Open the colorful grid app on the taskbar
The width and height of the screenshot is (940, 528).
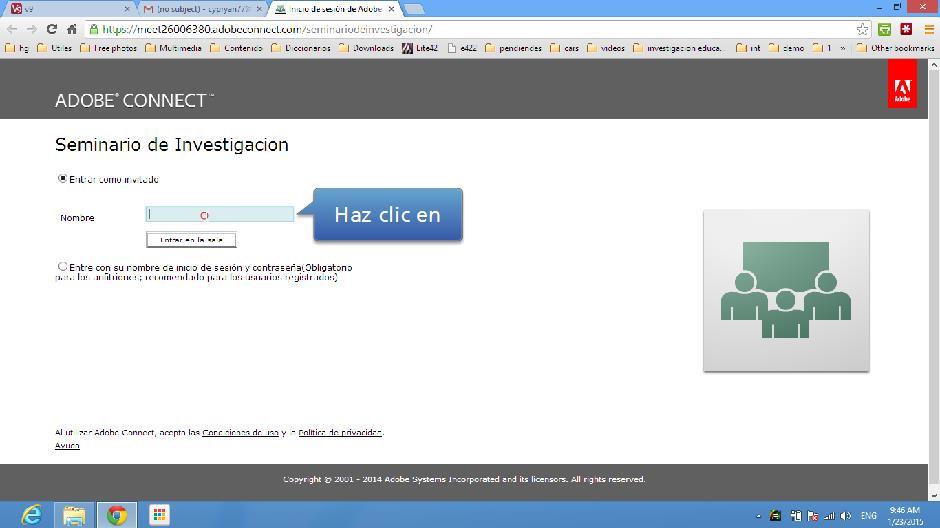click(159, 515)
